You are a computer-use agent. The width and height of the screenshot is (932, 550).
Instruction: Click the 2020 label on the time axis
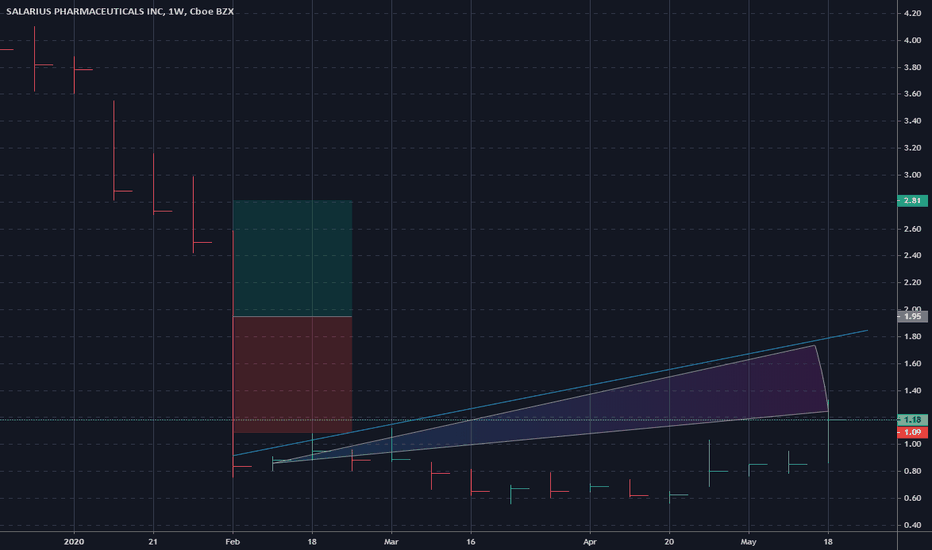(x=74, y=542)
